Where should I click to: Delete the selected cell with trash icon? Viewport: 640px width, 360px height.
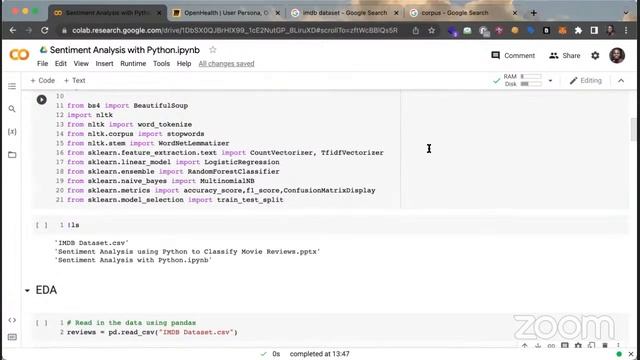tap(605, 346)
